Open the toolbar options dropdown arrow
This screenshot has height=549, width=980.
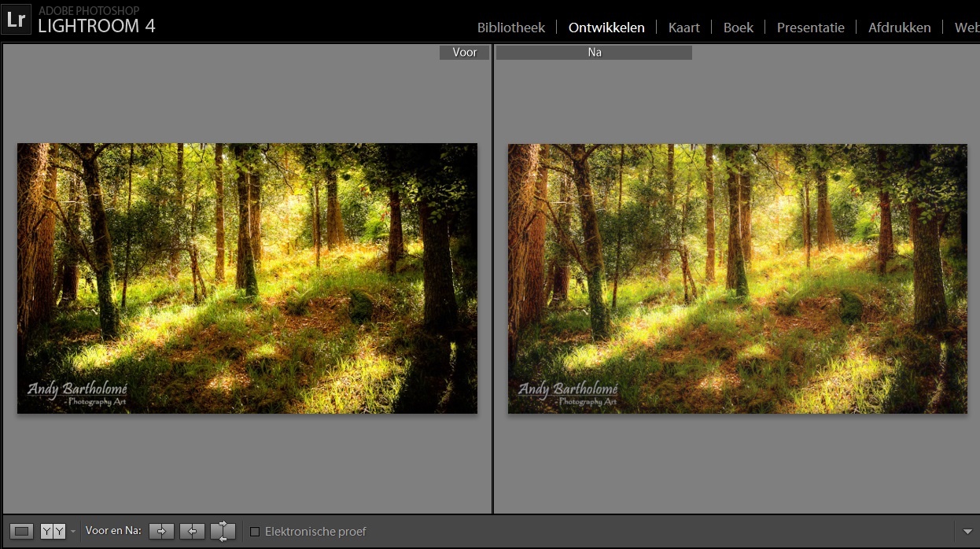(x=967, y=532)
